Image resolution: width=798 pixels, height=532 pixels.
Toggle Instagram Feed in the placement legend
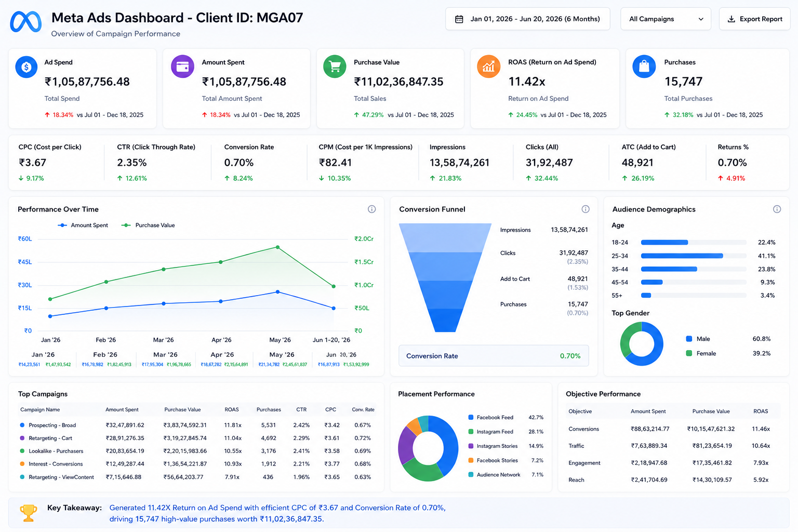point(490,432)
